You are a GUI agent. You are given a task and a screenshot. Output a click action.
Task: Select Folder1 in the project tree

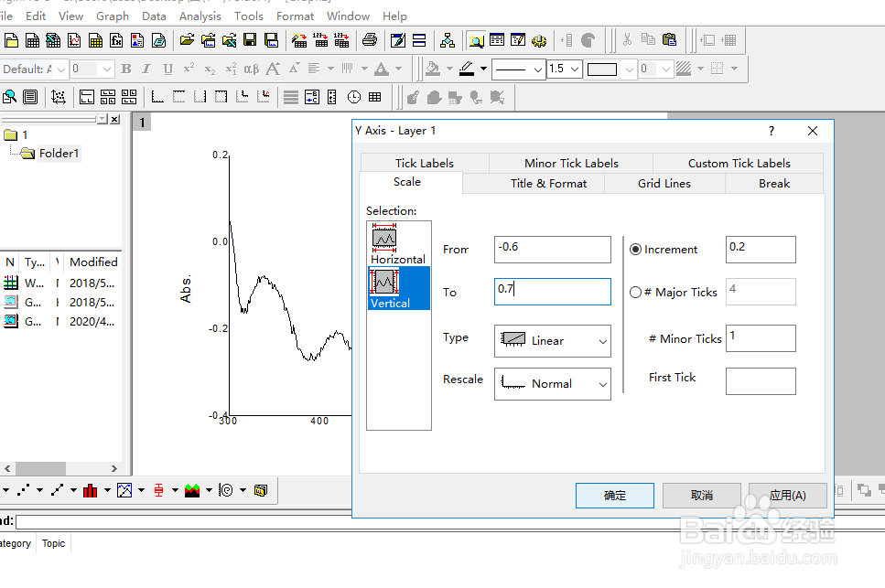click(x=59, y=153)
